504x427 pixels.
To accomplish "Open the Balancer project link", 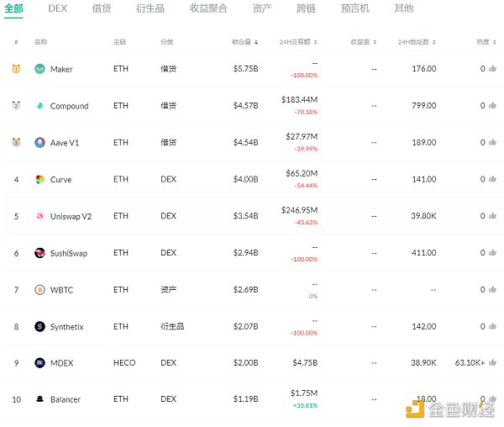I will pyautogui.click(x=66, y=399).
